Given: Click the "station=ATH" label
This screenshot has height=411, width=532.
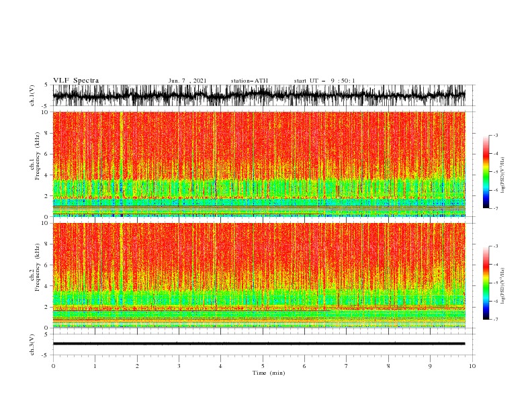Looking at the screenshot, I should click(249, 81).
